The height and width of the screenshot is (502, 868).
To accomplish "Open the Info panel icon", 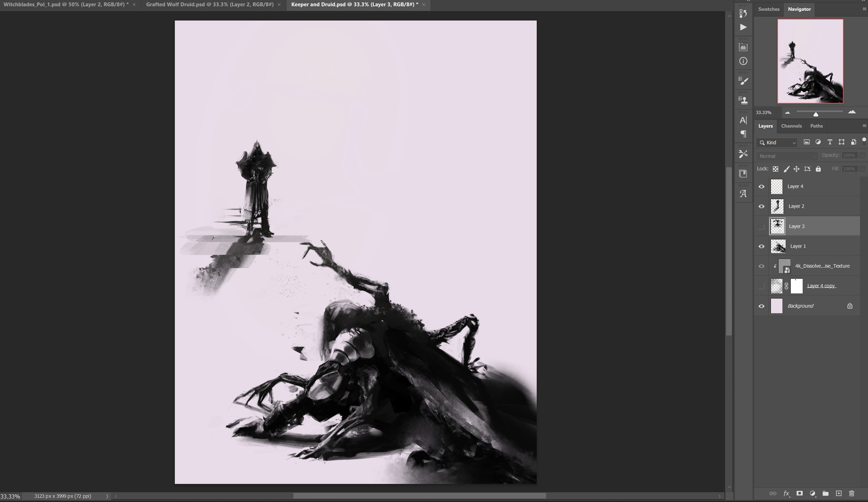I will tap(743, 61).
